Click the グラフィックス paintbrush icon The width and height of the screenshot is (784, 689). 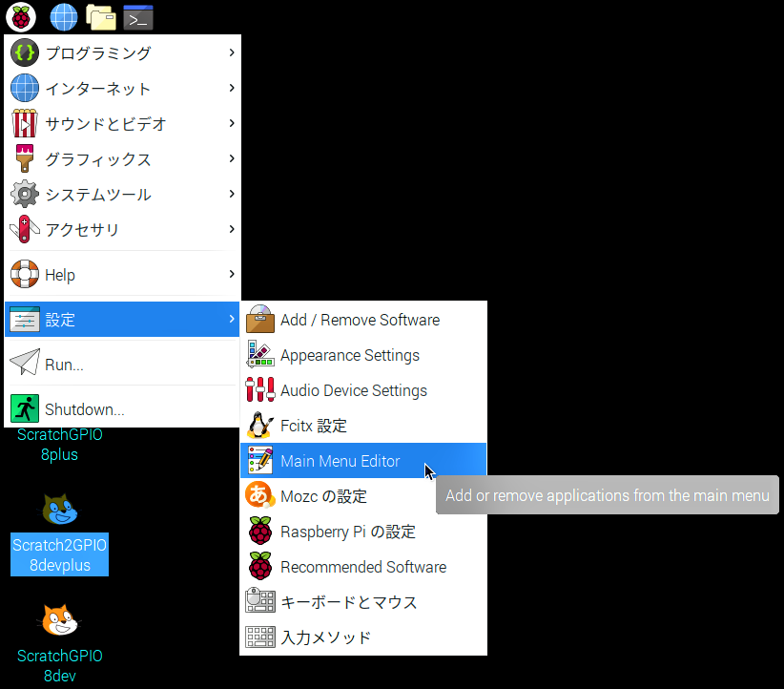click(x=25, y=158)
